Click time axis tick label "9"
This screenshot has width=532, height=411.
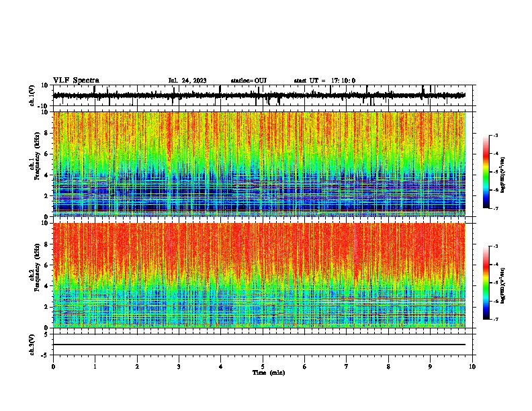tap(430, 367)
